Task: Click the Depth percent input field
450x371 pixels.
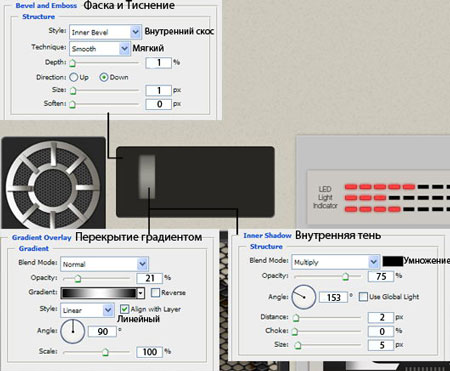Action: point(159,63)
